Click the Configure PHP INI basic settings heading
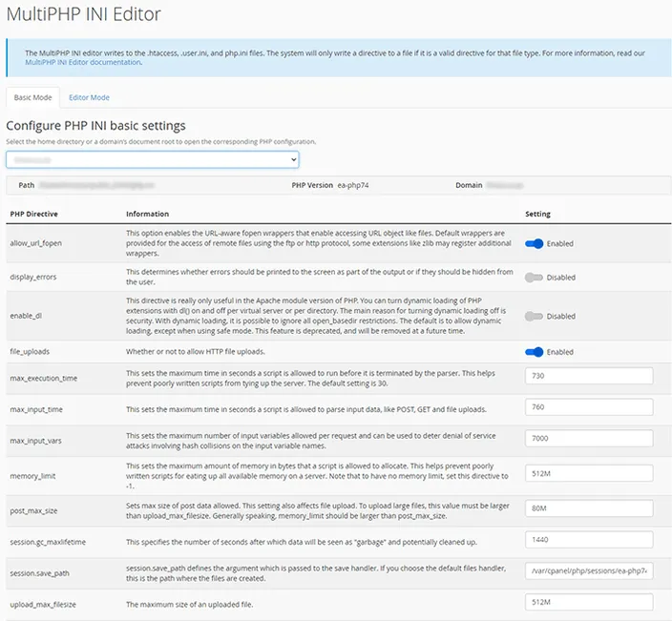Image resolution: width=672 pixels, height=621 pixels. coord(95,126)
